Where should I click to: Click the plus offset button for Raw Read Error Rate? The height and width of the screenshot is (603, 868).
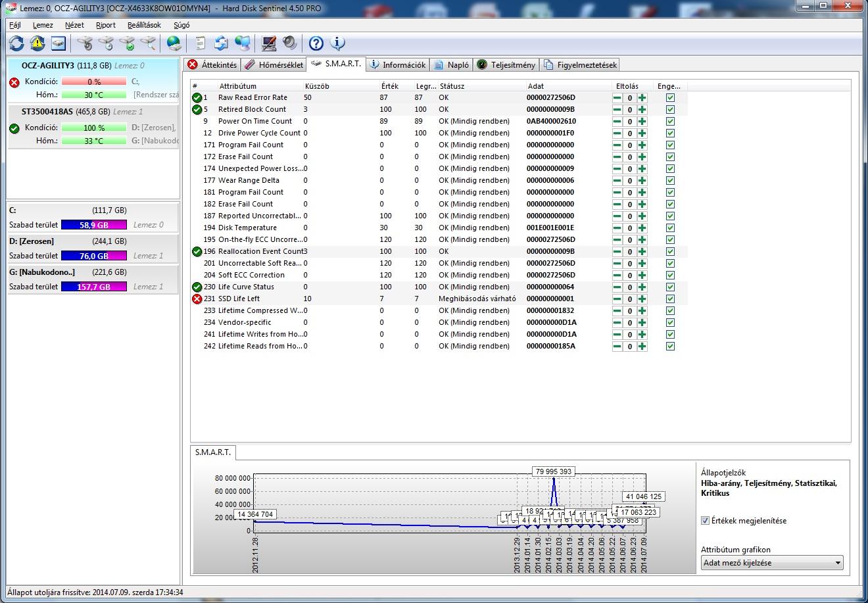click(x=642, y=98)
